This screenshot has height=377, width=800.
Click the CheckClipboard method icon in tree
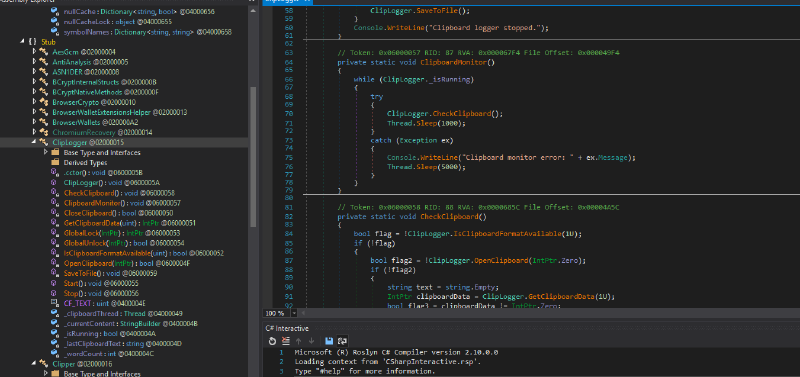pyautogui.click(x=55, y=193)
